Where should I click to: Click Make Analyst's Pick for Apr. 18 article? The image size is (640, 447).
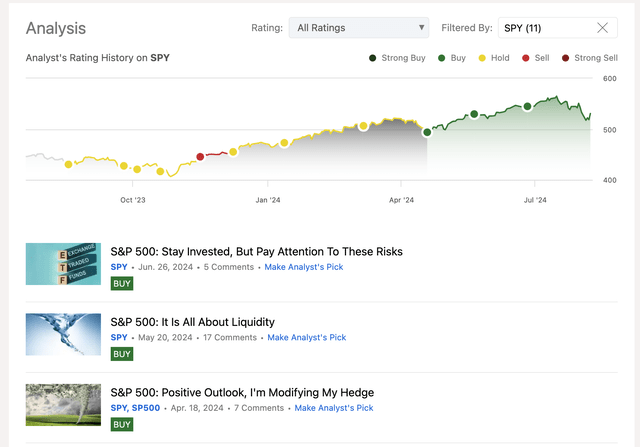click(x=334, y=408)
